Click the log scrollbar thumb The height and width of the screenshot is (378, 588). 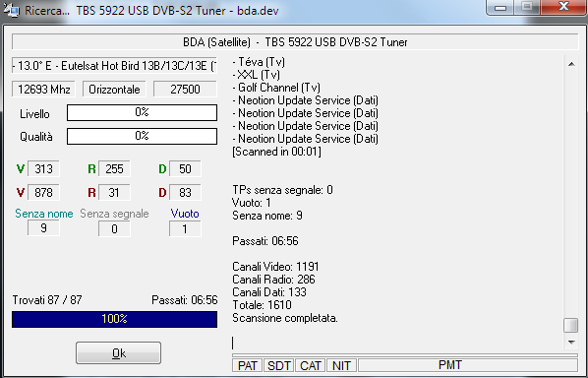[571, 325]
